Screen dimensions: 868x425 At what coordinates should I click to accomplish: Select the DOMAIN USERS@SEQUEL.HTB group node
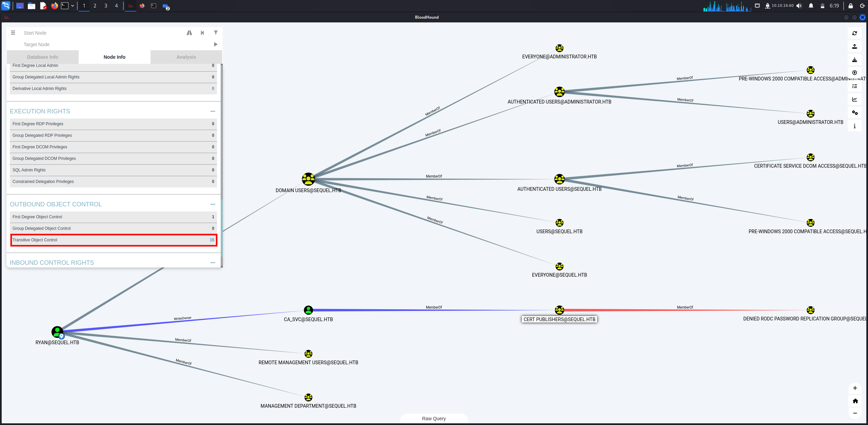(308, 179)
